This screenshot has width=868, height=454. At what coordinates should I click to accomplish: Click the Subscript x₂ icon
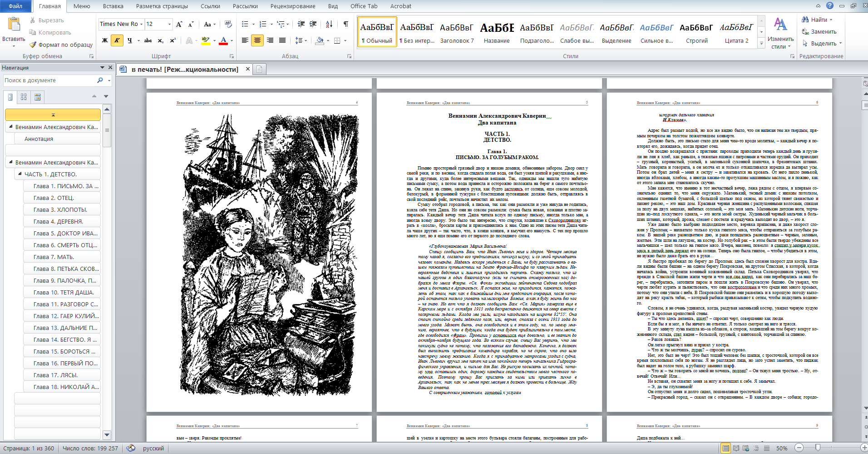160,40
